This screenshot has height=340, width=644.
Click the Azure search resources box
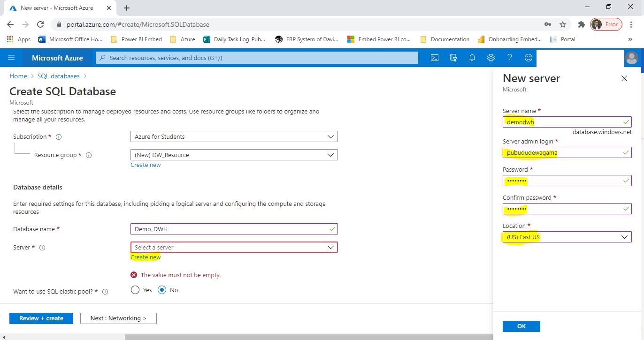point(257,58)
